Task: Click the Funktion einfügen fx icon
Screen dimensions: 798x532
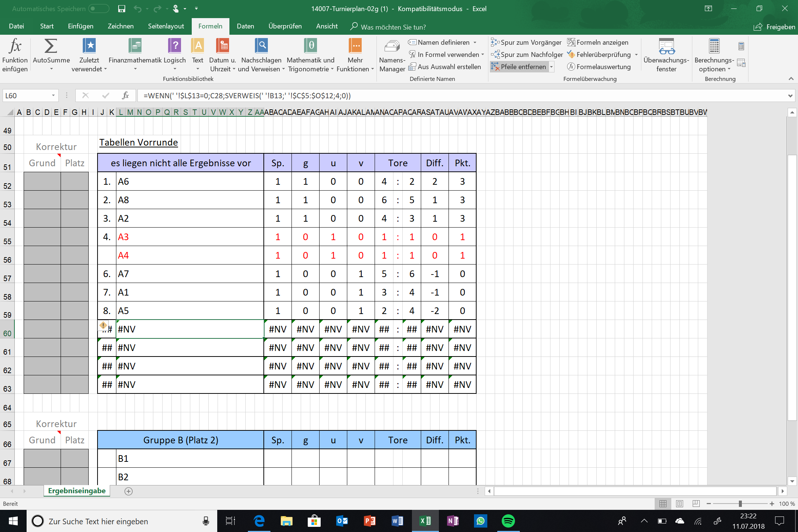Action: click(15, 47)
